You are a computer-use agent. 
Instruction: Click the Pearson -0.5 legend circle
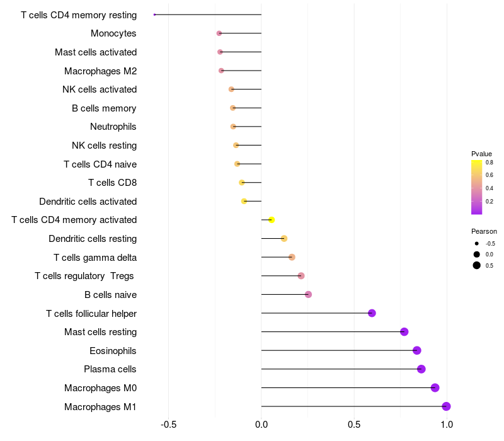point(476,244)
